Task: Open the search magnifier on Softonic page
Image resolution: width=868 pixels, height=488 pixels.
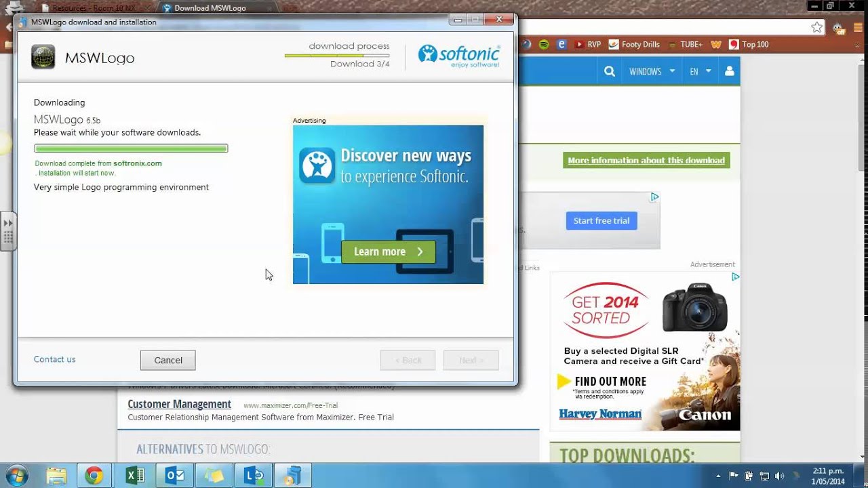Action: [610, 71]
